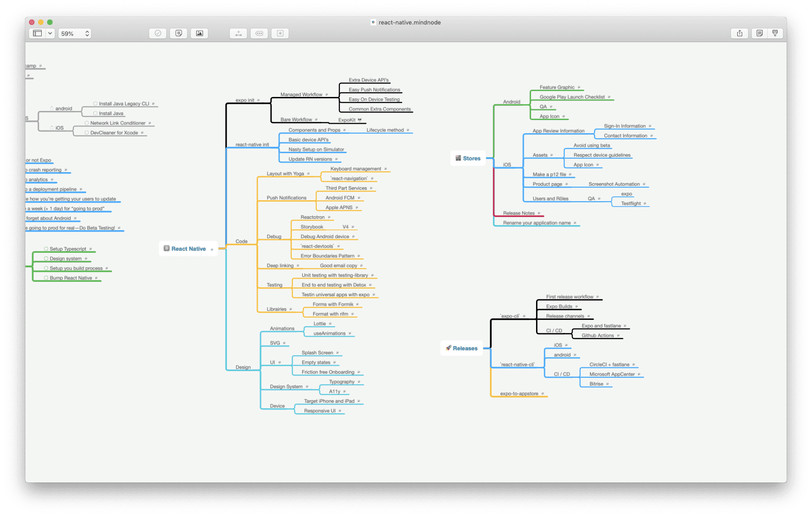Click the 'Testflight' node link arrow
The height and width of the screenshot is (516, 812).
coord(645,203)
